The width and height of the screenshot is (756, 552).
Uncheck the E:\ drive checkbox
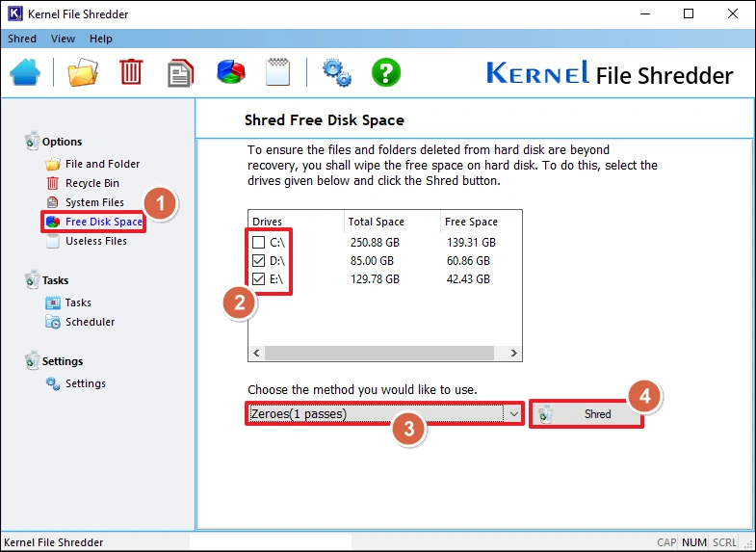259,279
